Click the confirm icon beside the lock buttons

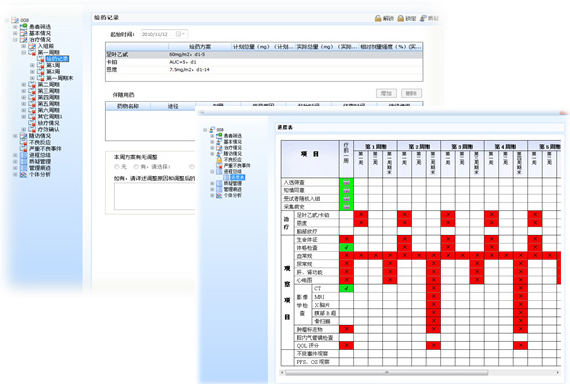[424, 18]
